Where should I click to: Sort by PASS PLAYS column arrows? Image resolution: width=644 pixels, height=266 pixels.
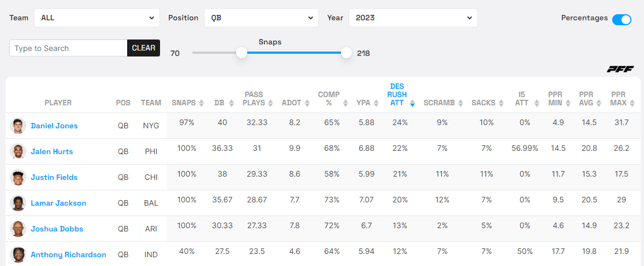click(270, 103)
